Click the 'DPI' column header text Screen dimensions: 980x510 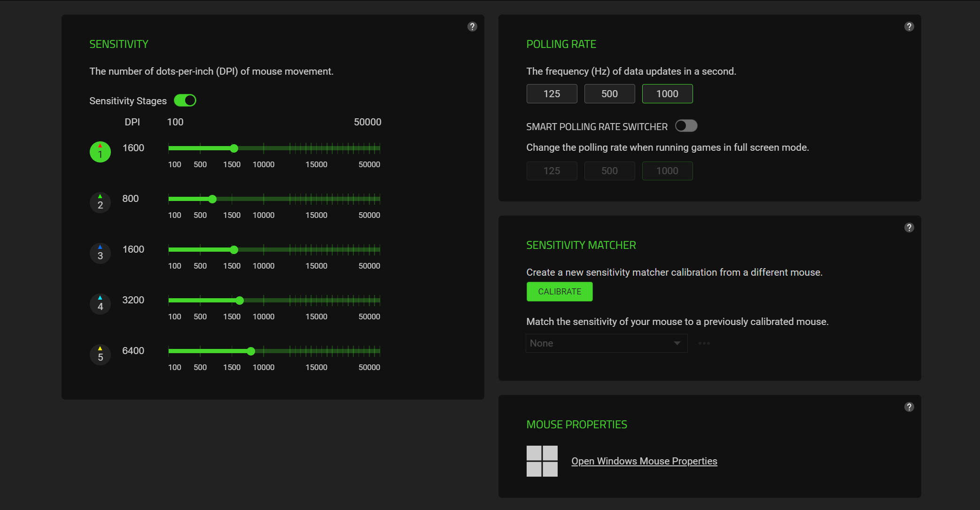point(132,122)
